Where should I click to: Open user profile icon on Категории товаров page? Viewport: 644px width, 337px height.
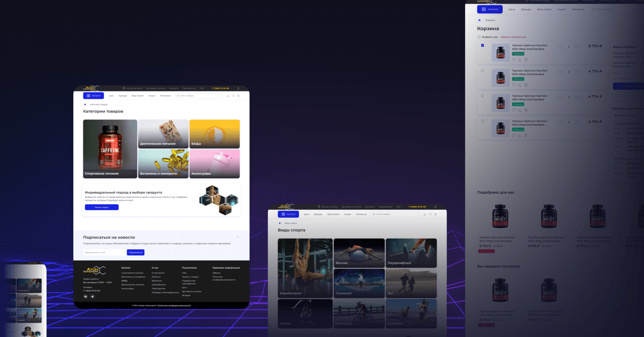tap(238, 88)
